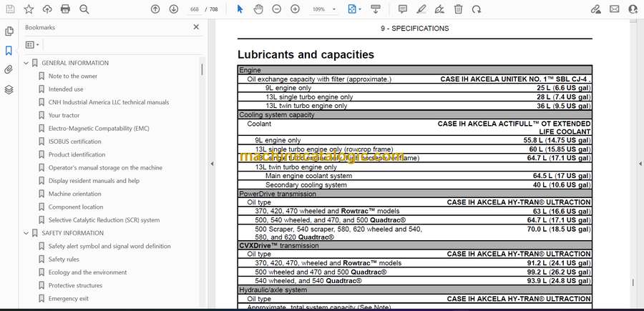Go to the previous page
644x311 pixels.
(x=155, y=9)
